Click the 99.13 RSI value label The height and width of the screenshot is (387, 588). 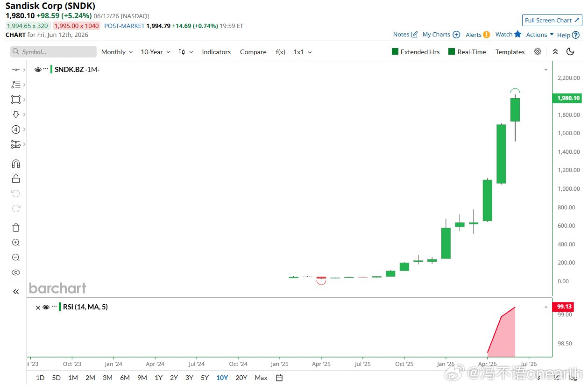click(x=563, y=307)
